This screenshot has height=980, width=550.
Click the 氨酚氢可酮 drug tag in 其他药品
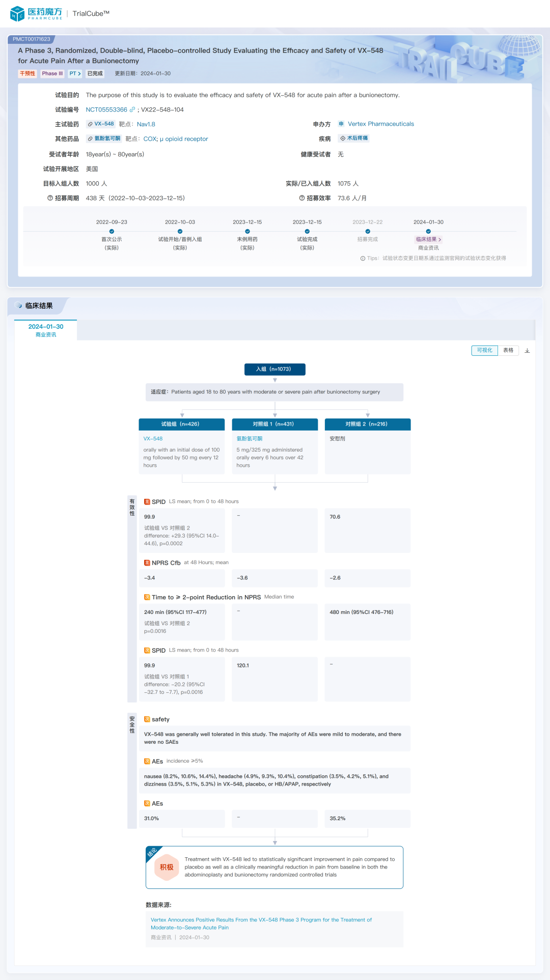coord(104,139)
